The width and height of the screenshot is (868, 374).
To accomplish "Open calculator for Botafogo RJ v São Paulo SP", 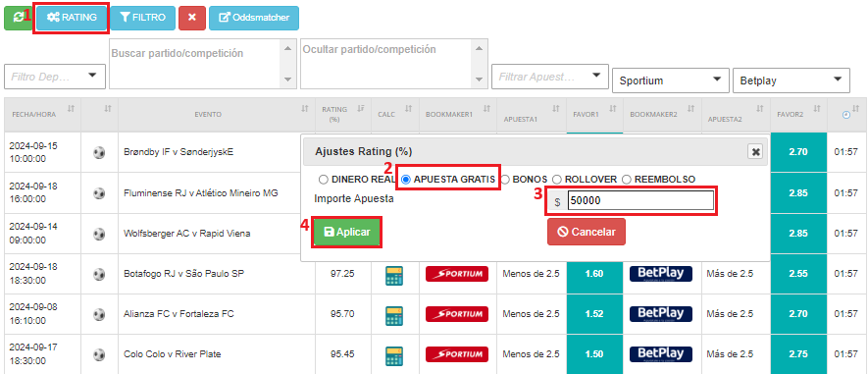I will 394,274.
